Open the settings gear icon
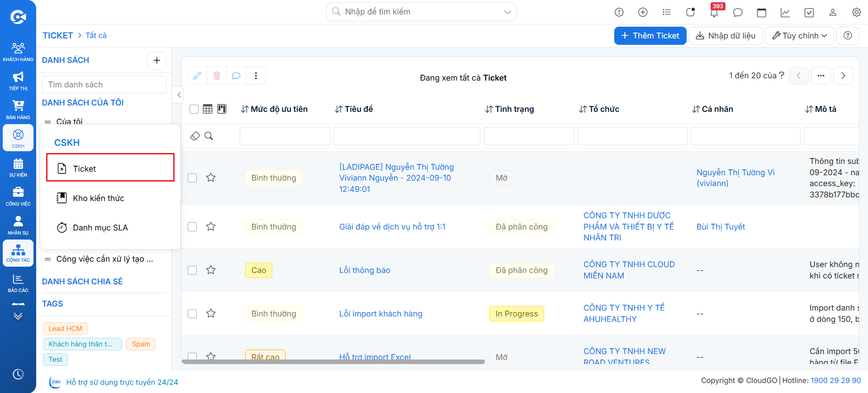Screen dimensions: 868x393 (856, 12)
